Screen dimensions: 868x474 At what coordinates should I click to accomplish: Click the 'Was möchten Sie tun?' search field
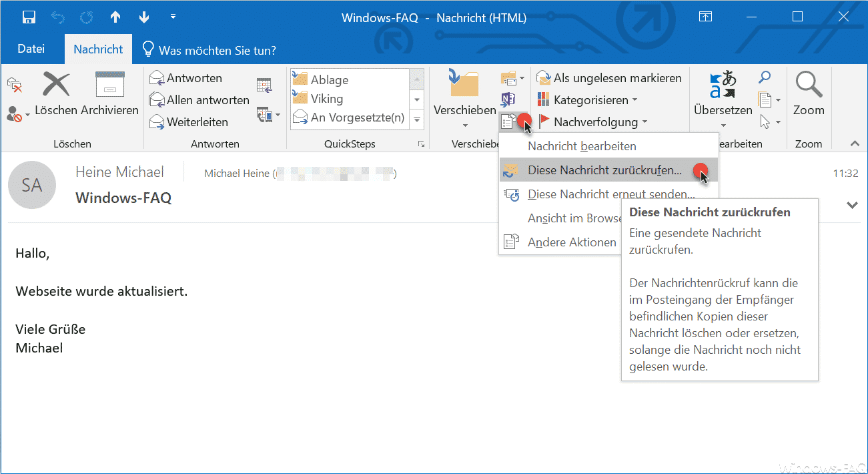tap(209, 50)
